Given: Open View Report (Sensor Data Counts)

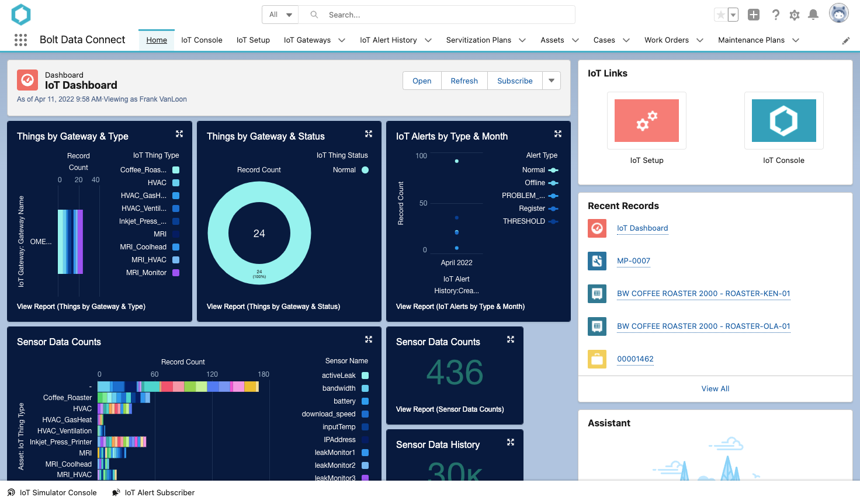Looking at the screenshot, I should click(x=450, y=409).
